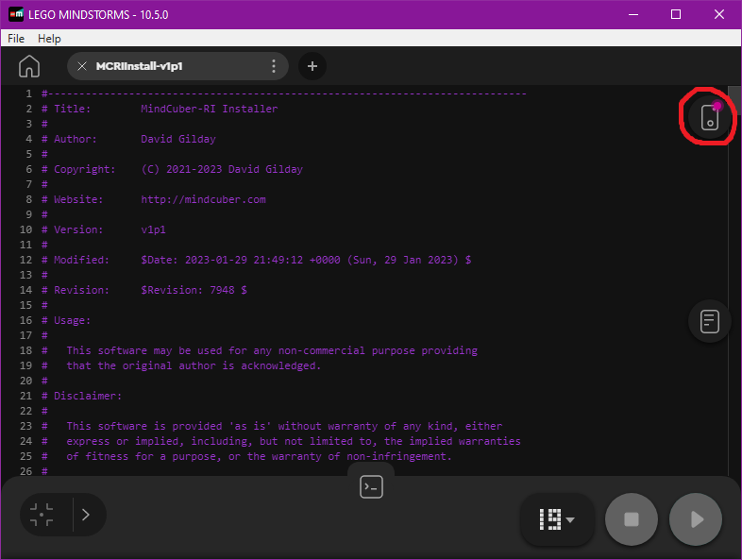Open the Hub connection icon
This screenshot has height=560, width=742.
[x=710, y=117]
